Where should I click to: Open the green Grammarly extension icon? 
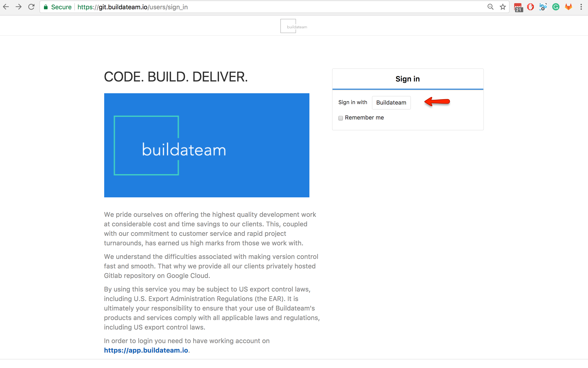pos(556,7)
